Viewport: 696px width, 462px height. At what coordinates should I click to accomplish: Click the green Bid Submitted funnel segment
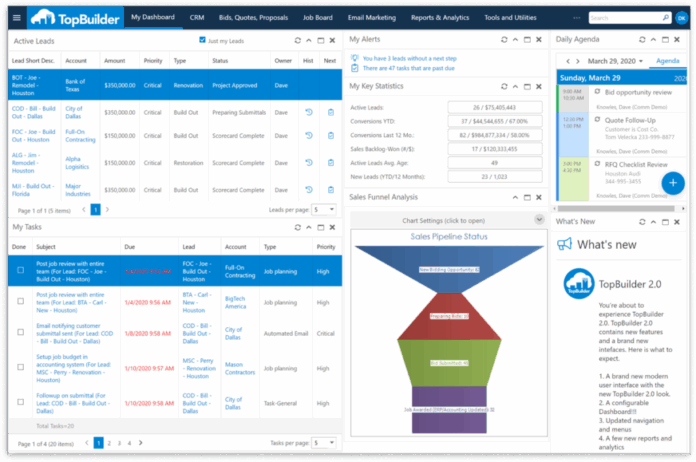click(449, 363)
